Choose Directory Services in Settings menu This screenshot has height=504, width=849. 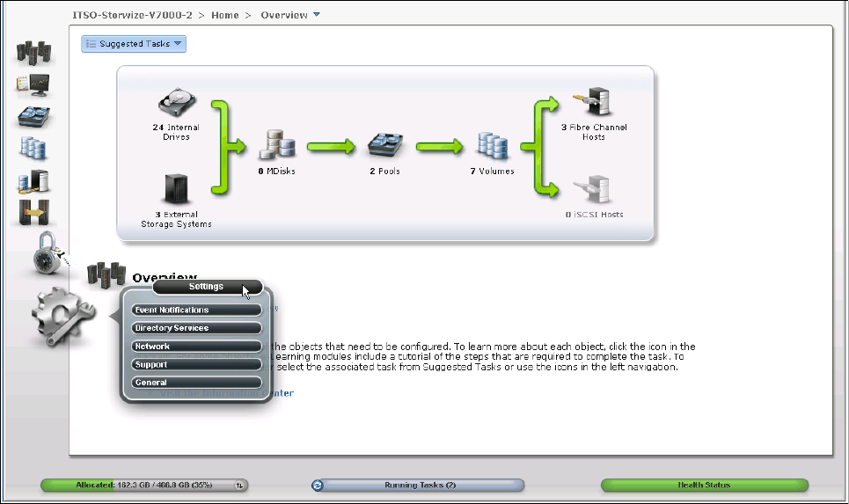(x=196, y=328)
